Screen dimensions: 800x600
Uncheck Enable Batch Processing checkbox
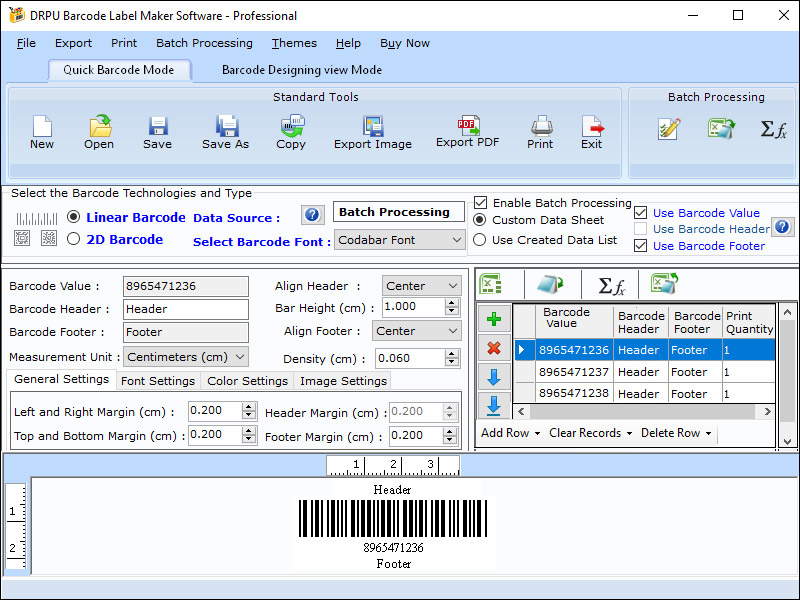tap(481, 203)
